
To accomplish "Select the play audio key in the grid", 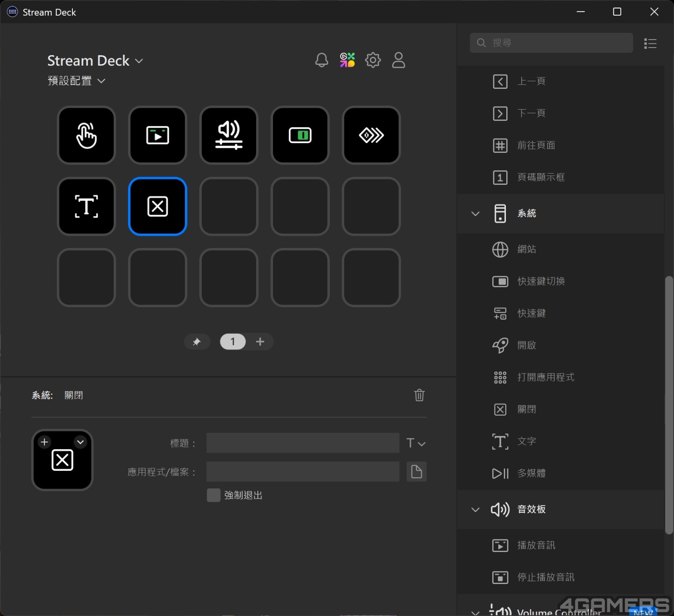I will tap(158, 135).
